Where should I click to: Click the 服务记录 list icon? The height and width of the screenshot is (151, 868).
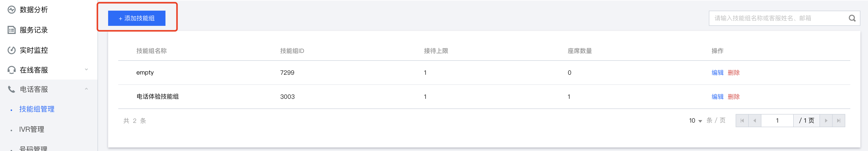coord(11,30)
